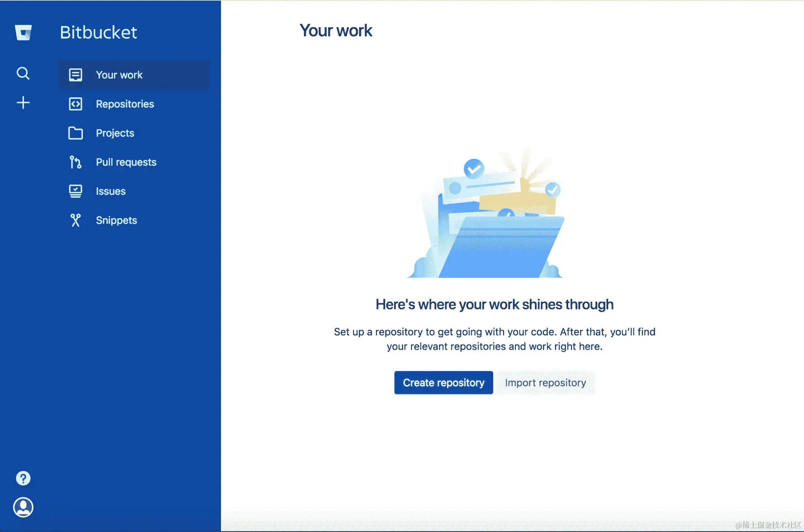Click the Import repository button
This screenshot has height=532, width=804.
point(545,383)
